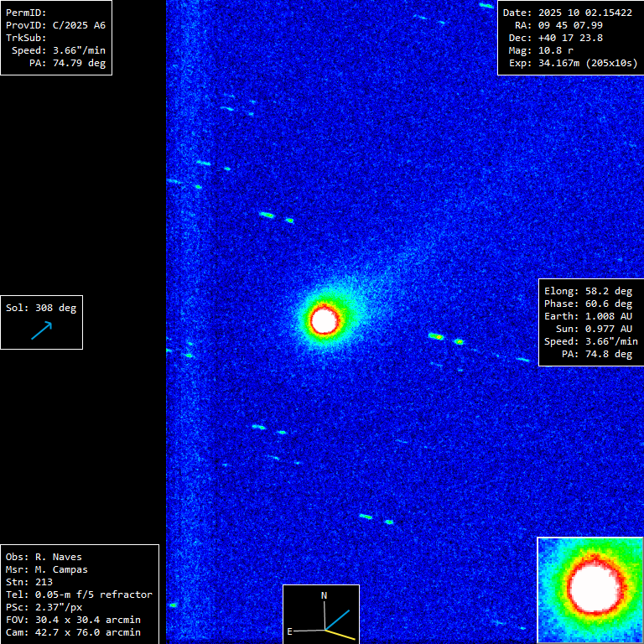Select the RA value 09 45 07.99

[570, 25]
